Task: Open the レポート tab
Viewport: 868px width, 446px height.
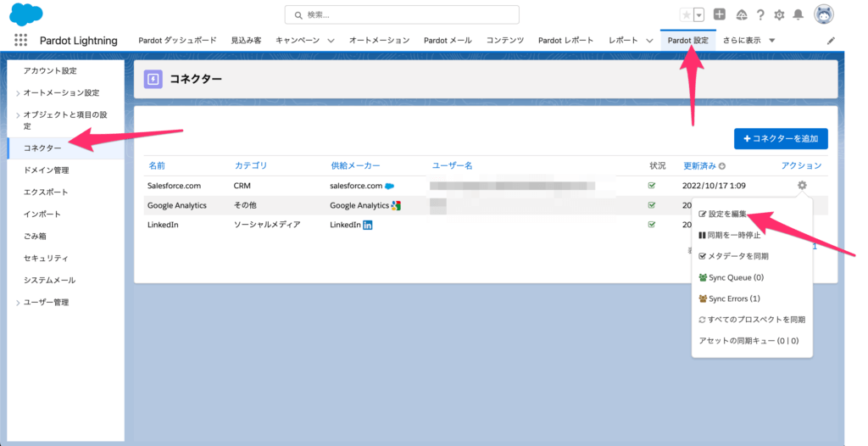Action: pos(623,41)
